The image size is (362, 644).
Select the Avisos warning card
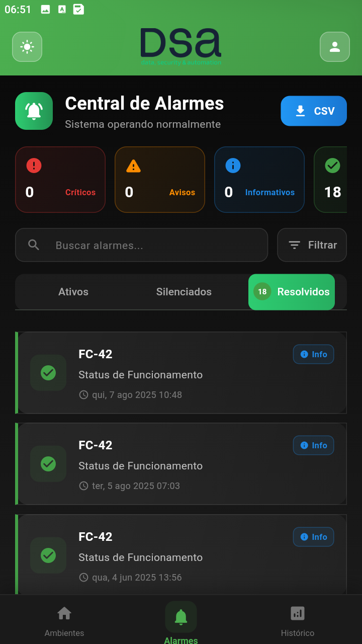(160, 180)
